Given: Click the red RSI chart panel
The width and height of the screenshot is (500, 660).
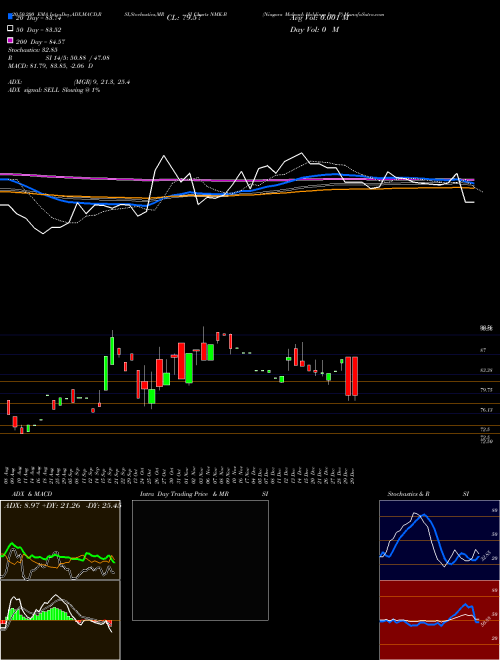Looking at the screenshot, I should pos(439,620).
